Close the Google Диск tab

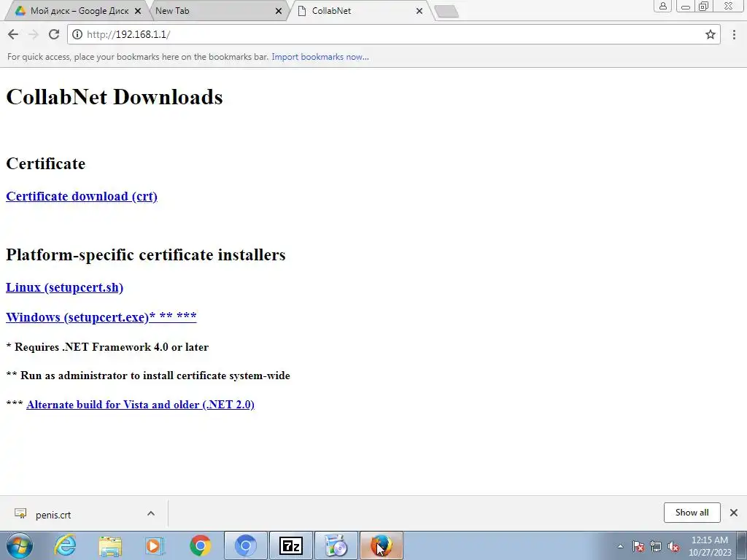click(x=138, y=11)
